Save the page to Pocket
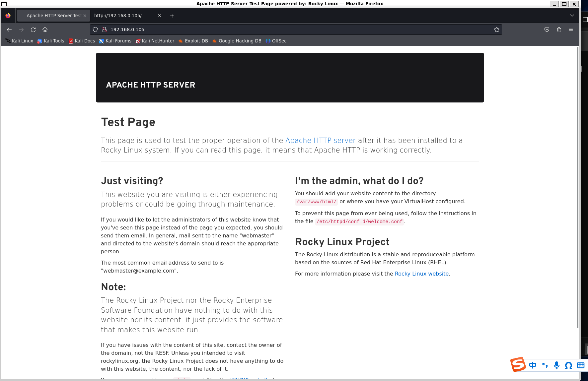Viewport: 588px width, 381px height. coord(547,30)
